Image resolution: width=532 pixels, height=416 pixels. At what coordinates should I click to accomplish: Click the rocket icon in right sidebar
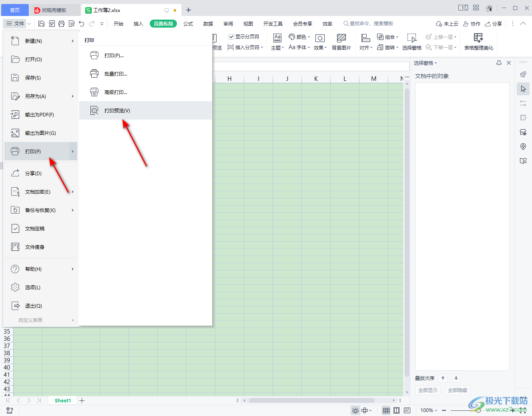(x=523, y=74)
